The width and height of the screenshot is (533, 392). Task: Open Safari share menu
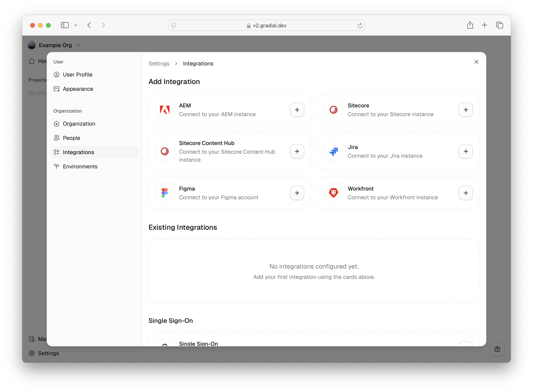click(470, 25)
